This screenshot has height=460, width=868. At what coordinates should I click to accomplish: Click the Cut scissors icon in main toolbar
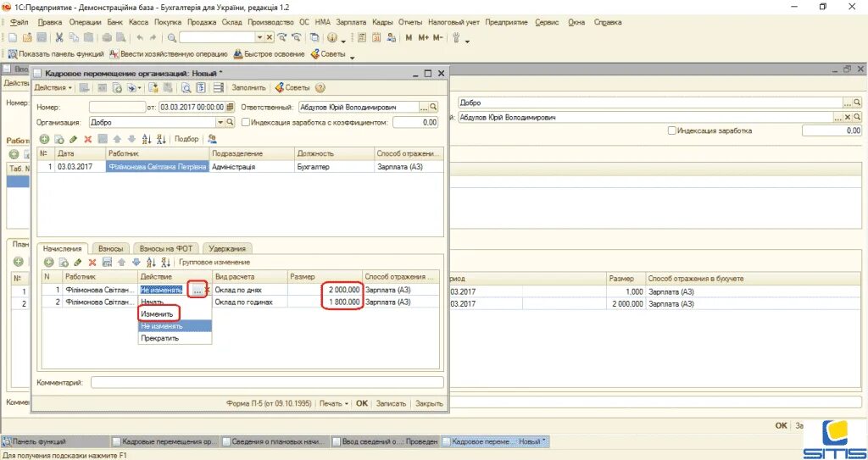click(x=59, y=37)
